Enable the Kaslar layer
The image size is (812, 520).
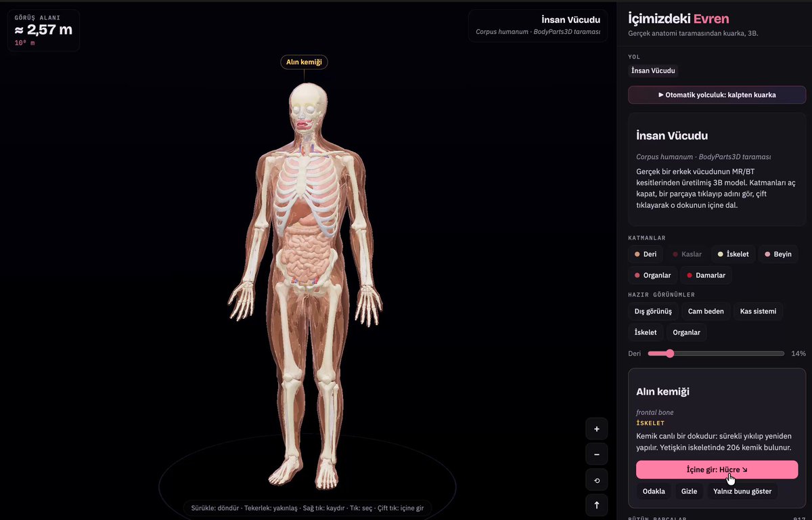pyautogui.click(x=687, y=255)
